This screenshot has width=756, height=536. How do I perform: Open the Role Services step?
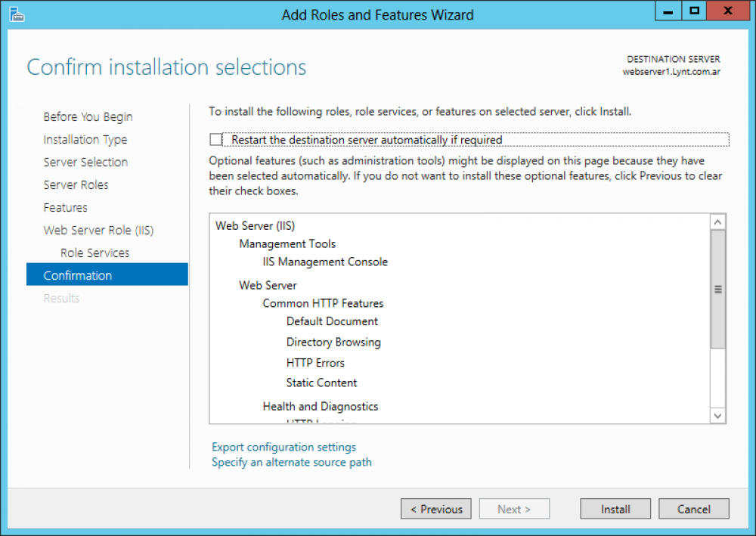tap(94, 253)
